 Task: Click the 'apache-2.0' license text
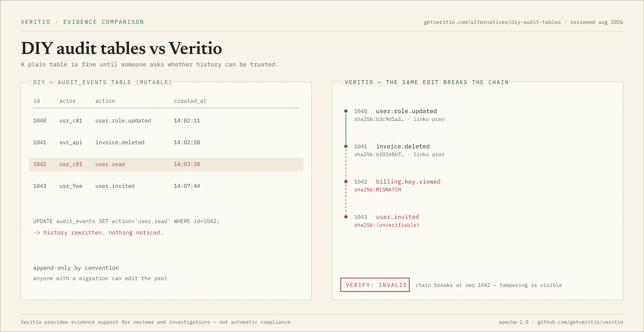click(x=514, y=322)
